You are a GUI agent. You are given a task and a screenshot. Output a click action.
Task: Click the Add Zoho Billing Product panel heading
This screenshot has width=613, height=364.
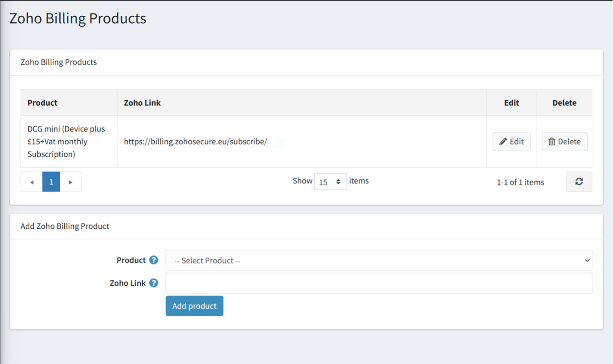[65, 226]
